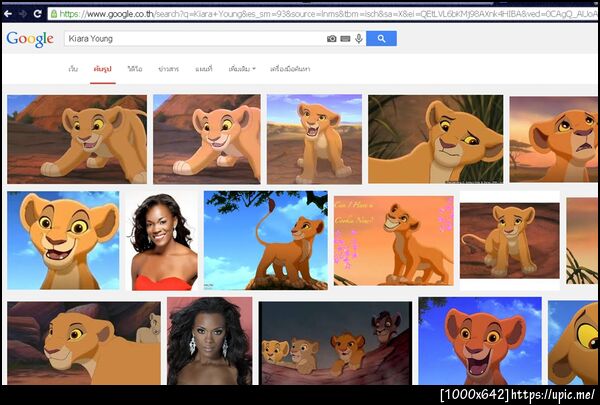Viewport: 600px width, 405px height.
Task: Open lioness profile with lion behind thumbnail
Action: [84, 343]
